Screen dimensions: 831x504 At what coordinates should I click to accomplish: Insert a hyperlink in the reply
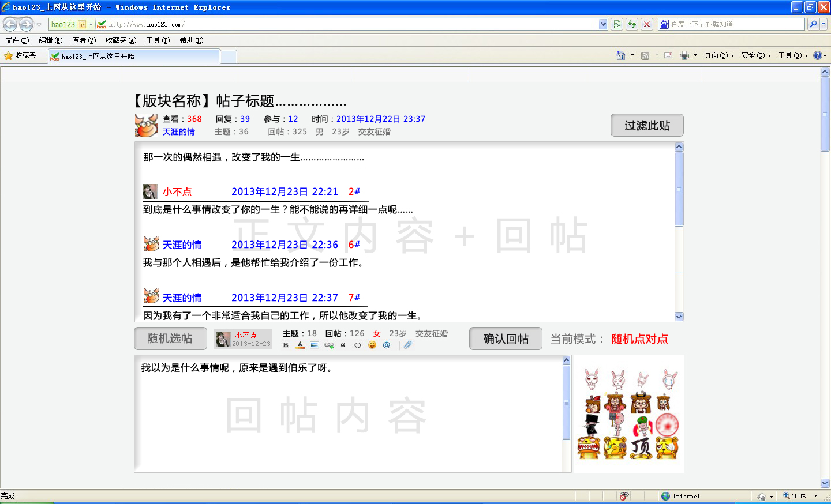329,345
